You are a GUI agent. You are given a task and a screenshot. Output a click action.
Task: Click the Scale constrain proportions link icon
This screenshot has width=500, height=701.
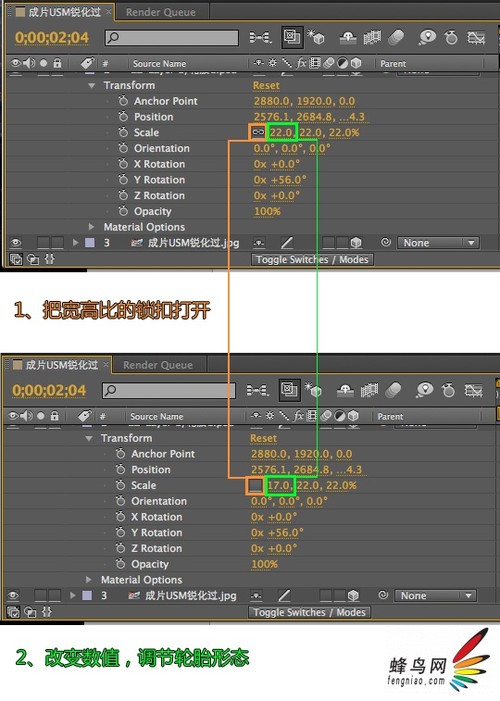click(258, 132)
